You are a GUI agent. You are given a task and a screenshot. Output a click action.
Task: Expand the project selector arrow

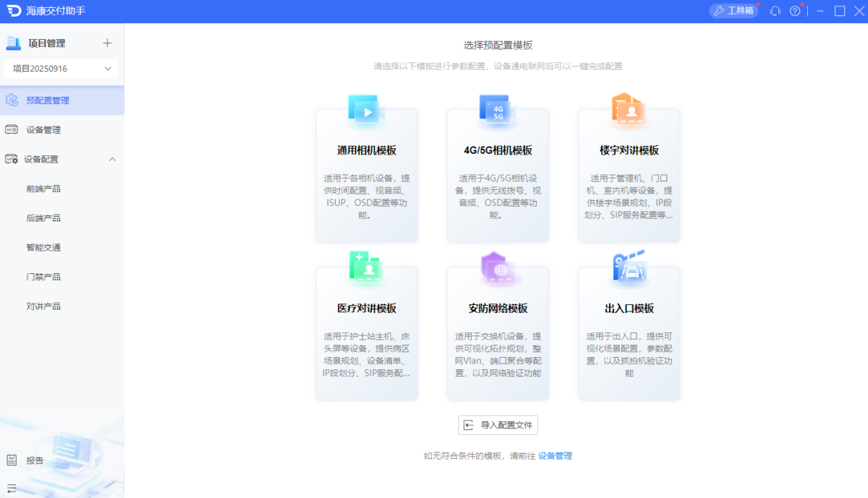coord(109,68)
